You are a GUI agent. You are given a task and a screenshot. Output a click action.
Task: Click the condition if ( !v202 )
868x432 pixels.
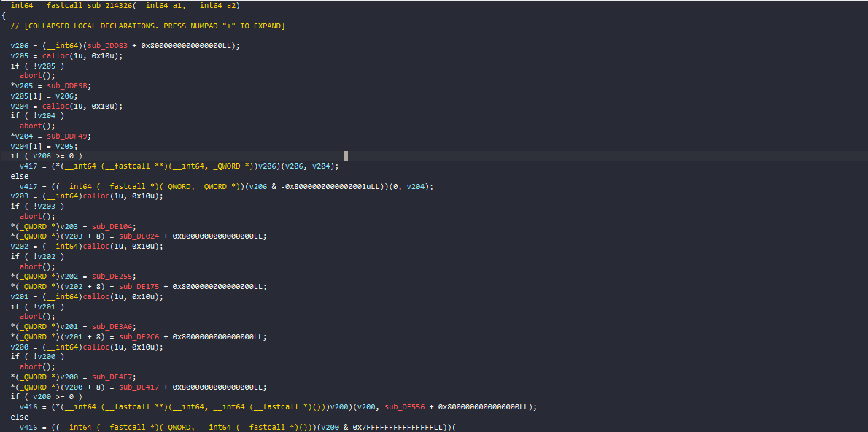(x=38, y=256)
